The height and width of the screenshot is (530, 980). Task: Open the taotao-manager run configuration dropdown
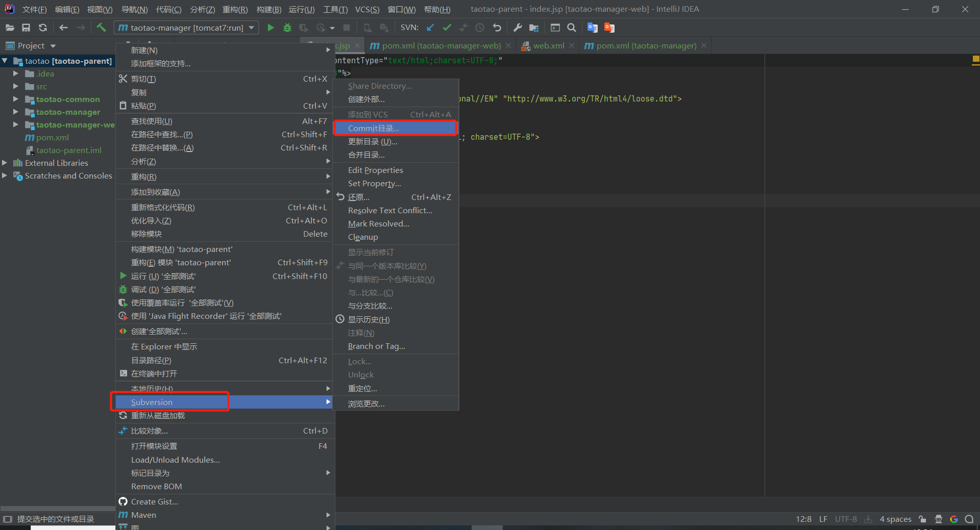point(186,28)
